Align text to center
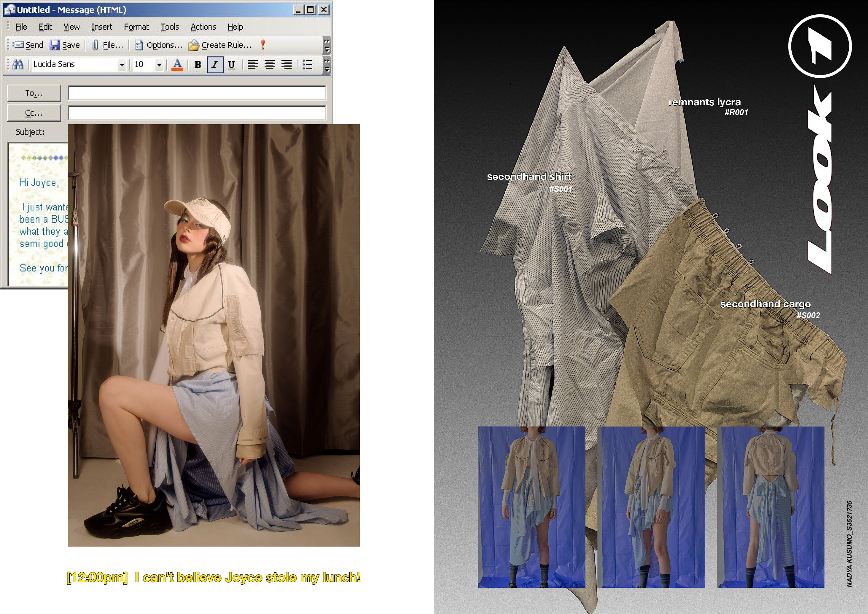Viewport: 868px width, 614px height. click(269, 65)
